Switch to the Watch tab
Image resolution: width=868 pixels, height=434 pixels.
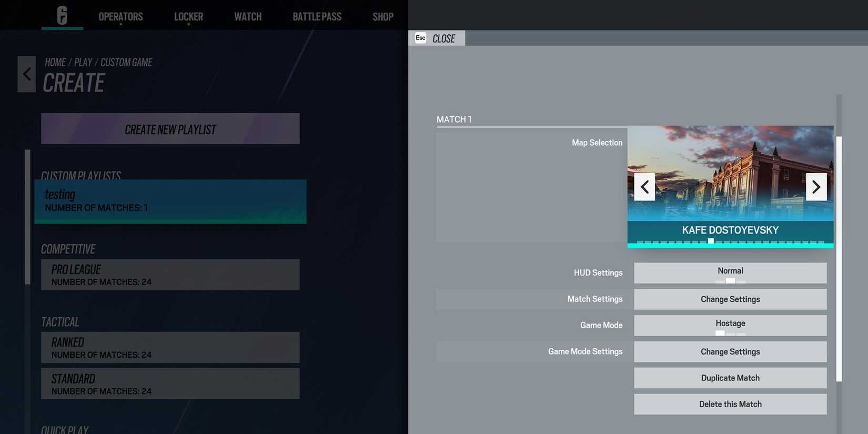[248, 16]
